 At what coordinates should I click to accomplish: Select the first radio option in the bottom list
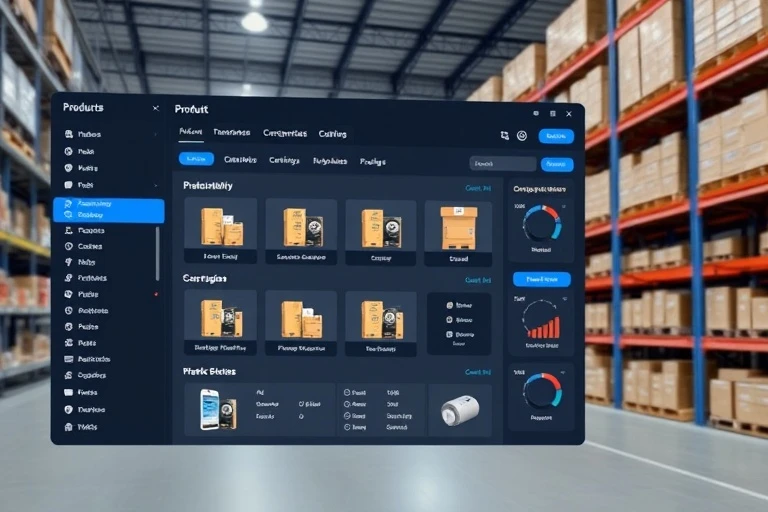coord(346,393)
